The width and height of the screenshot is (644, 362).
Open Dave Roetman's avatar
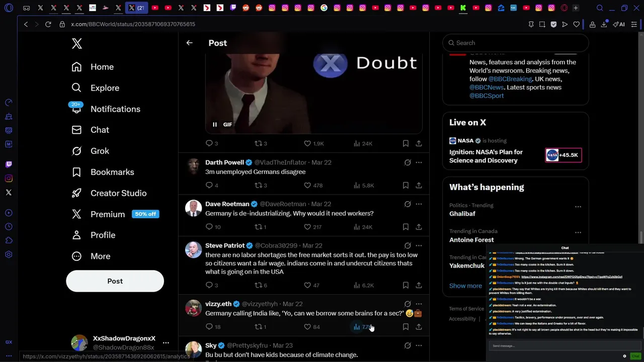tap(193, 208)
